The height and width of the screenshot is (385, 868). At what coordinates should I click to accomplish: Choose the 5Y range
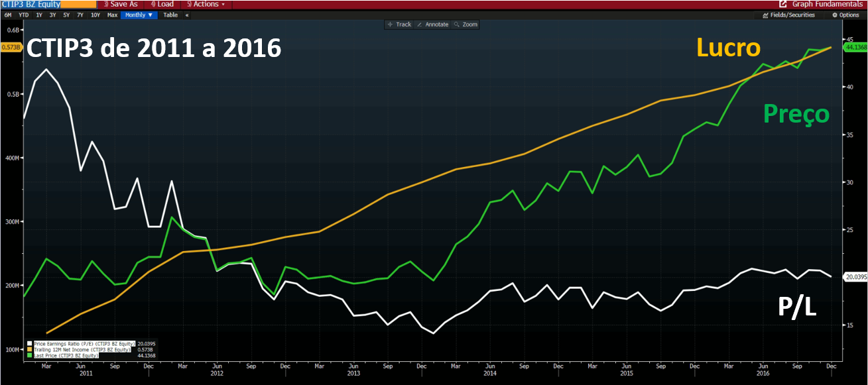tap(67, 15)
